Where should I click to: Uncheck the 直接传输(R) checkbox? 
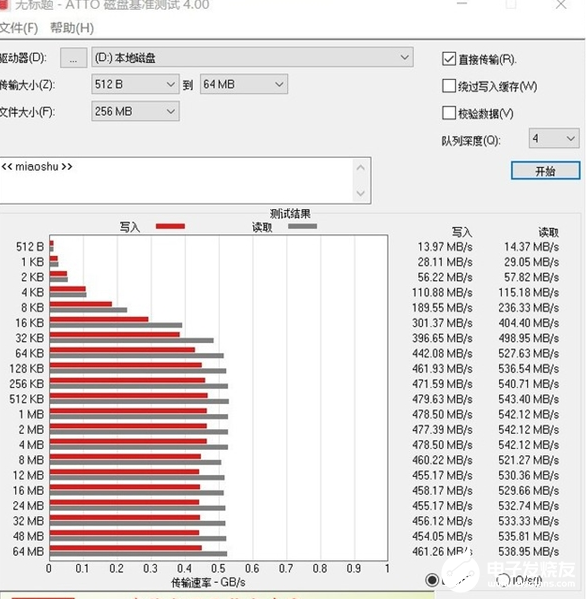point(449,59)
